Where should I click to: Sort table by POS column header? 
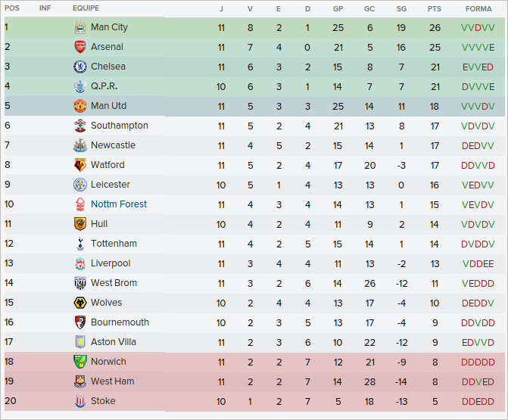tap(11, 8)
